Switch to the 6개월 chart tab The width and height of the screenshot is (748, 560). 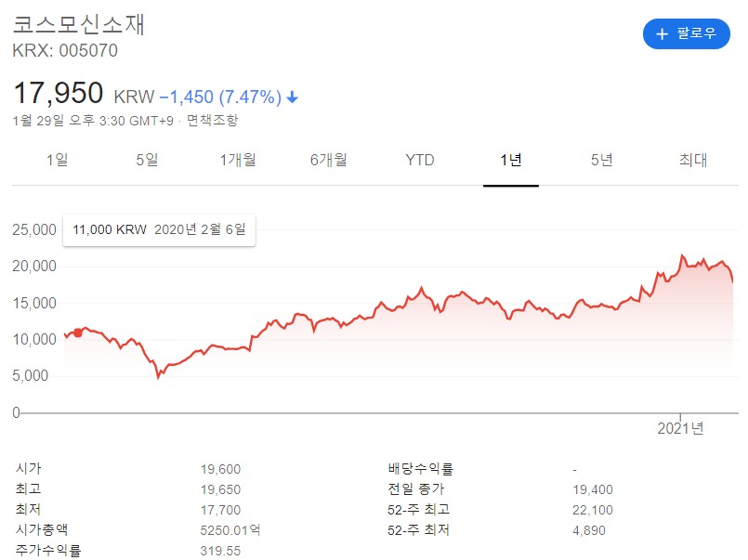[329, 160]
